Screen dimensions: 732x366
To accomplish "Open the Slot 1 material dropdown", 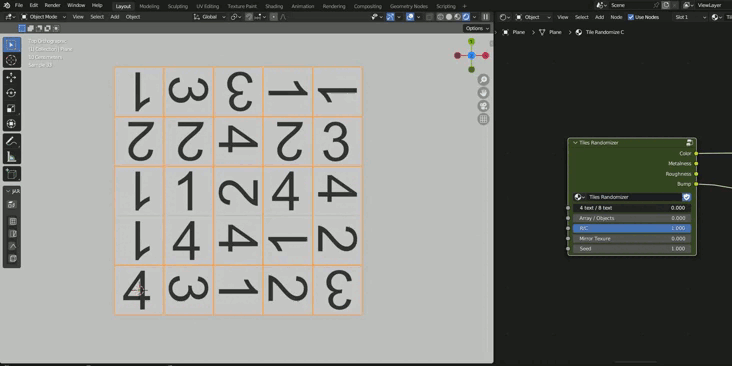I will coord(690,17).
